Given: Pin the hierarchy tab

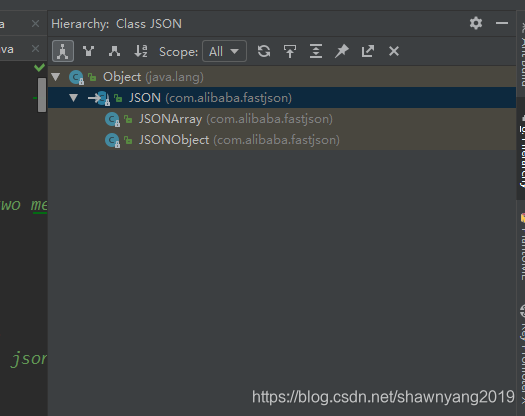Looking at the screenshot, I should 342,51.
